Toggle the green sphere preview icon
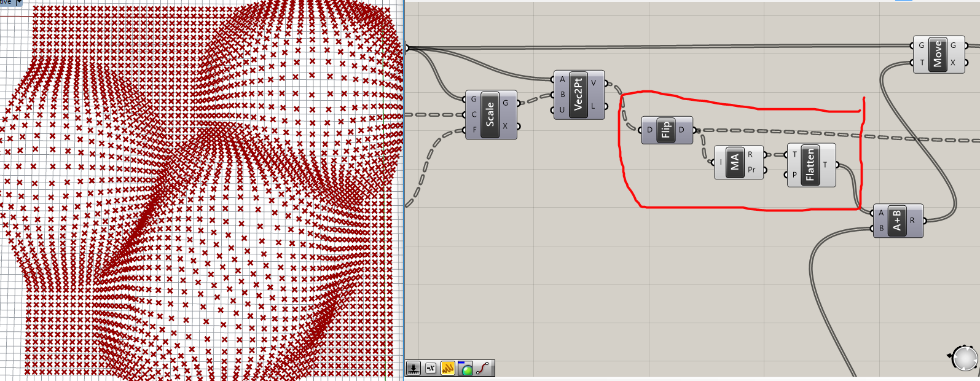The image size is (980, 381). click(465, 369)
